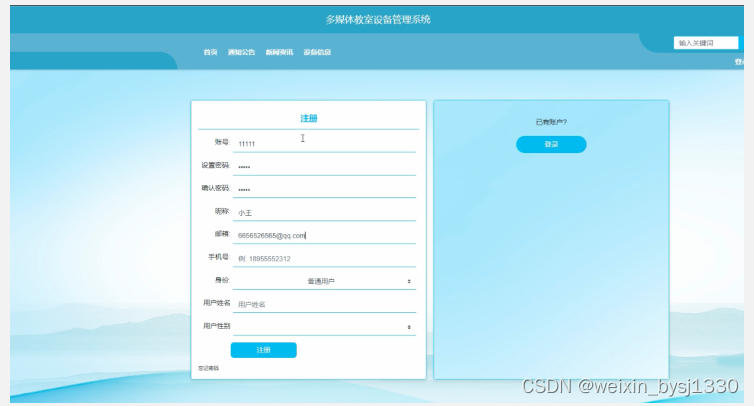Click the 注册 heading of the form
Viewport: 754px width, 406px height.
pyautogui.click(x=309, y=118)
